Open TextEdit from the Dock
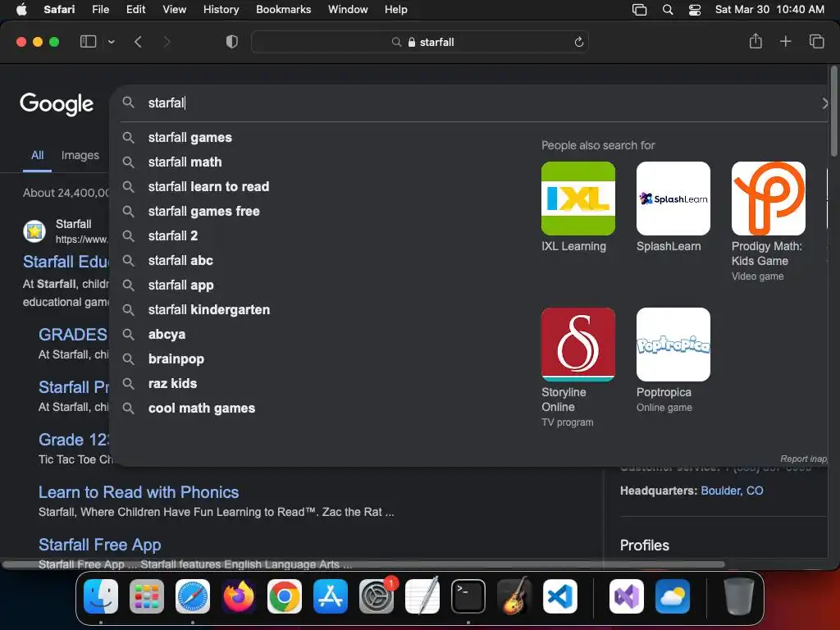Viewport: 840px width, 630px height. (422, 596)
